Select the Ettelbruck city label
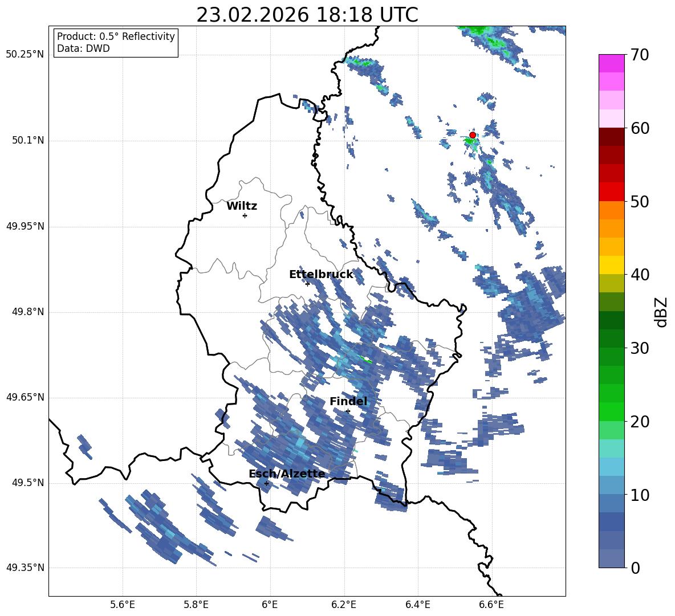The width and height of the screenshot is (675, 616). coord(321,275)
